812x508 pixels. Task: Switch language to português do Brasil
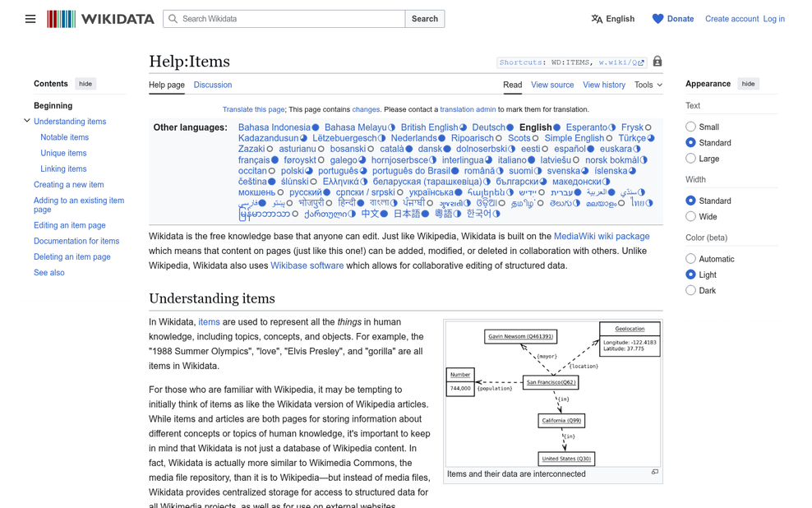click(411, 171)
